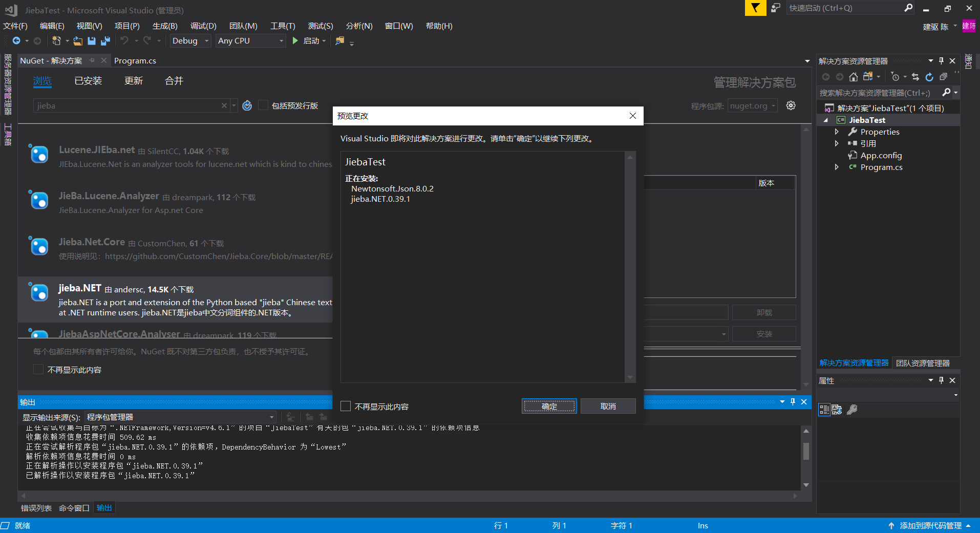This screenshot has height=533, width=980.
Task: Click add to source control in status bar
Action: (930, 525)
